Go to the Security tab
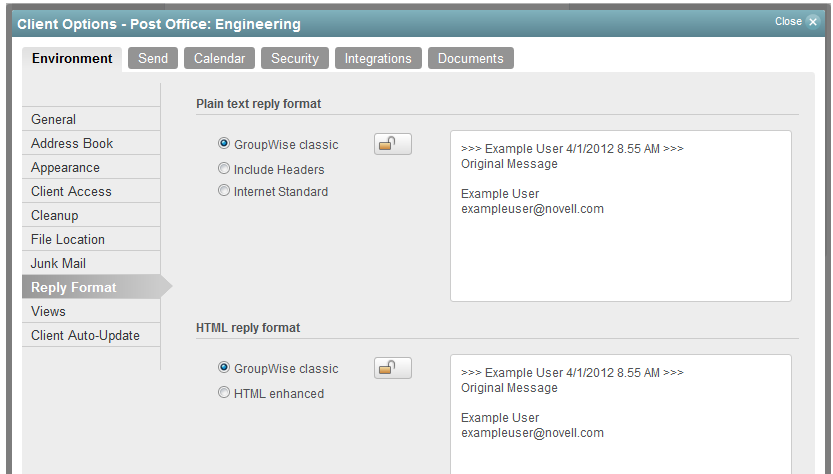 tap(295, 59)
